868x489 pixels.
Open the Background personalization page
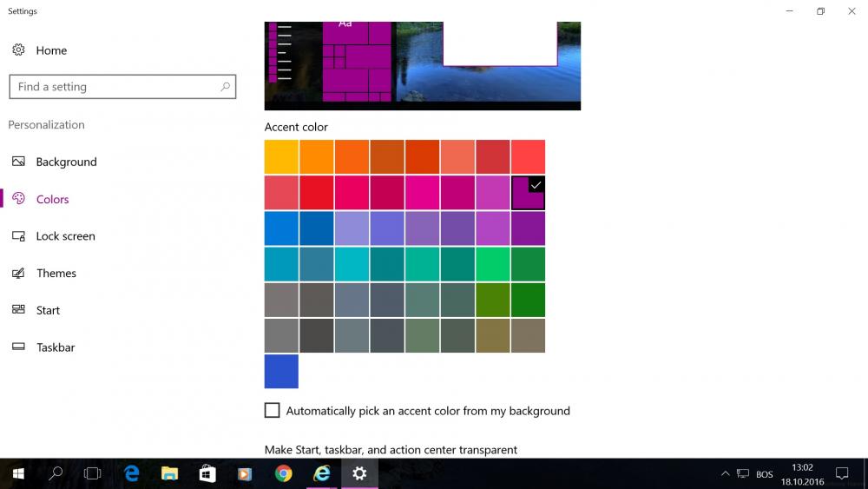click(66, 162)
